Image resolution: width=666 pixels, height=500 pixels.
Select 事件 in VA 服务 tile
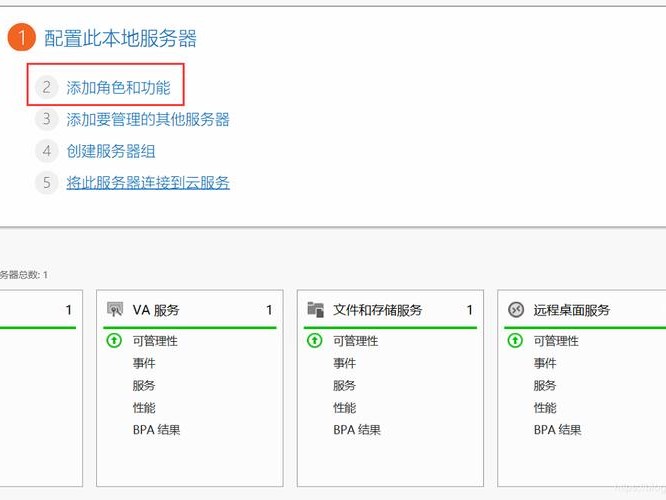coord(144,363)
